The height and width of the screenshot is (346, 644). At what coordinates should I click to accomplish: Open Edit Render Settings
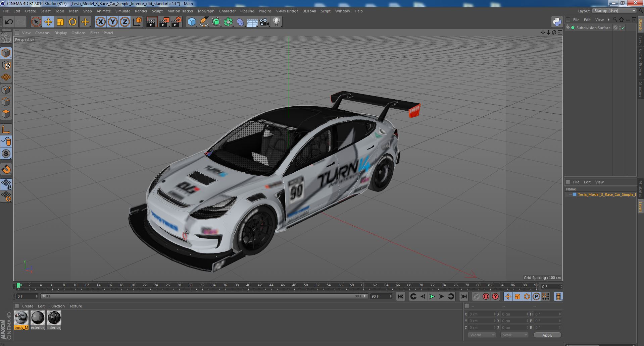pos(177,22)
